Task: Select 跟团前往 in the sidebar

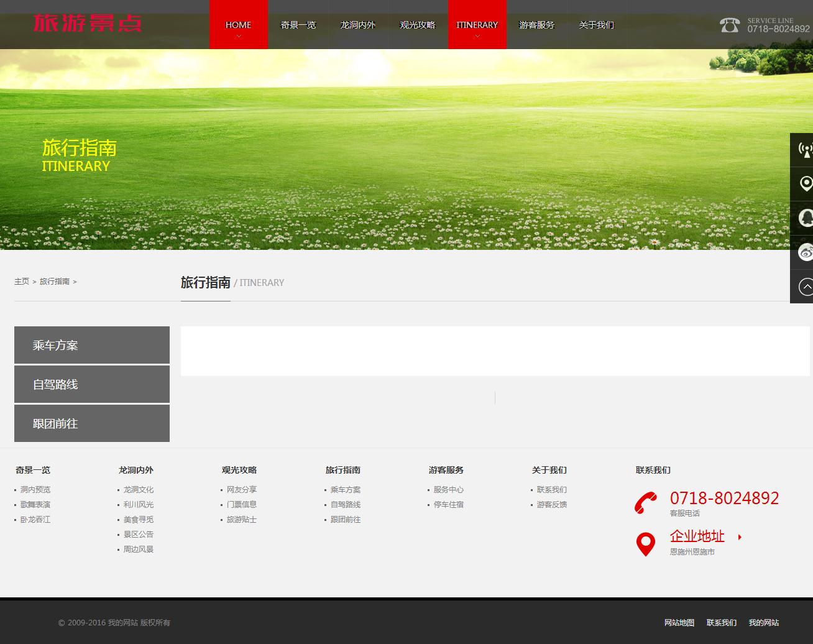Action: click(92, 423)
